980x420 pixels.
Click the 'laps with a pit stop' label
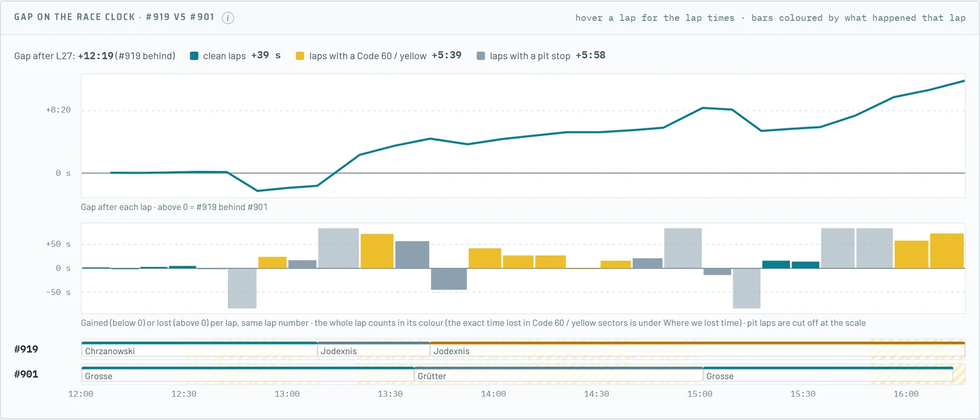point(530,56)
